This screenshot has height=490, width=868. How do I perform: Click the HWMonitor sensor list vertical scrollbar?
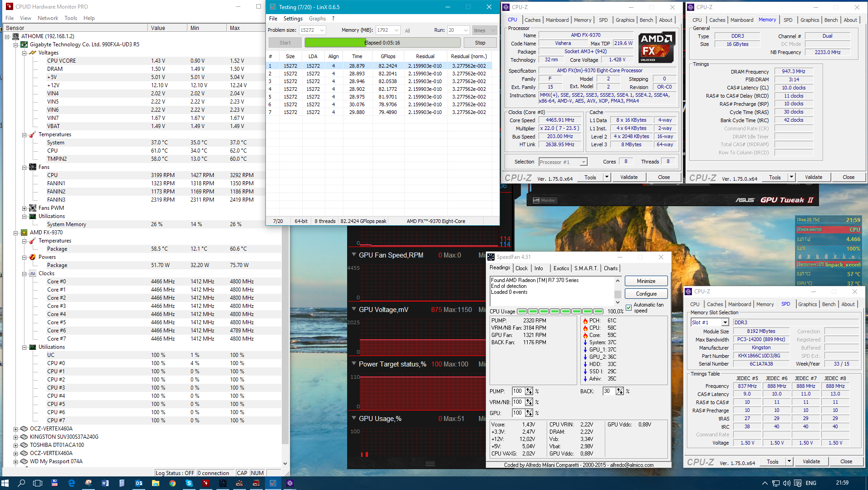285,245
